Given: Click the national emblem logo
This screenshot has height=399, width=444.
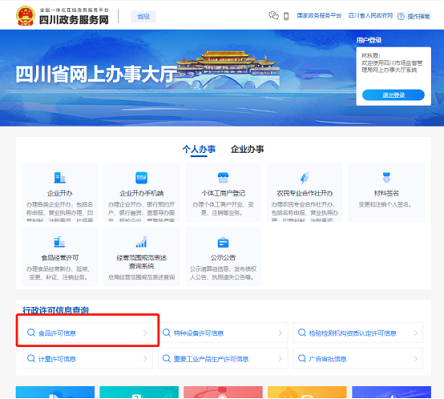Looking at the screenshot, I should [25, 16].
